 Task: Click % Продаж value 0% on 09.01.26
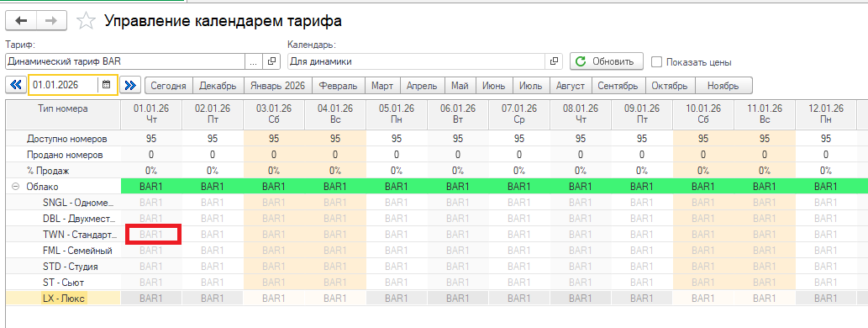[x=642, y=171]
